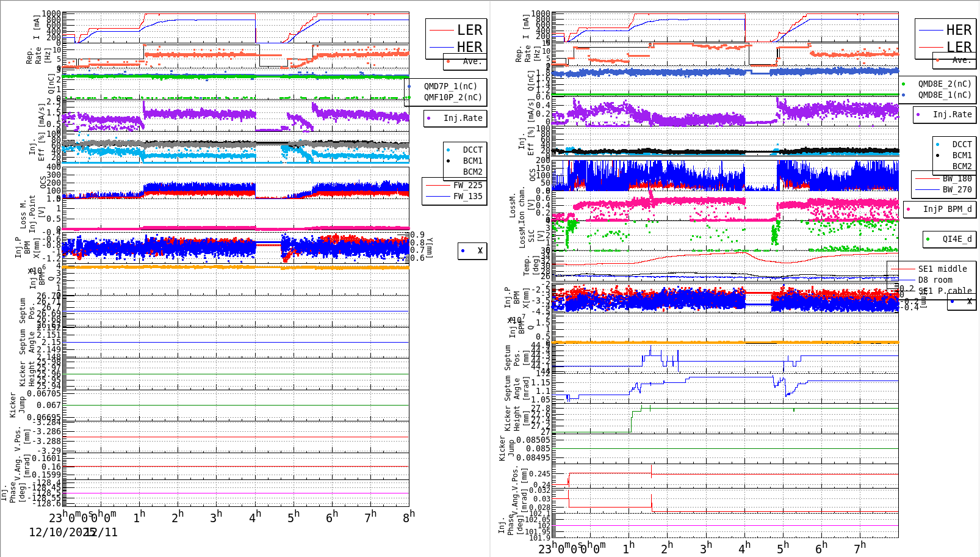Click the blue QMD8E_1(nC) legend marker

point(904,95)
